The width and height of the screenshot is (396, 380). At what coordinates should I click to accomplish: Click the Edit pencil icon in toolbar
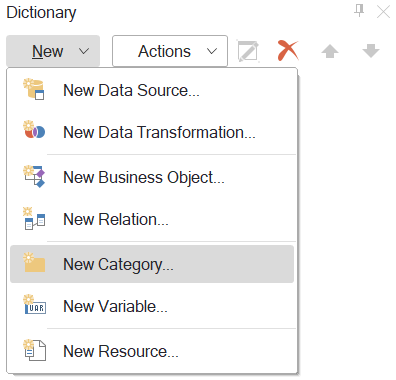[x=248, y=51]
